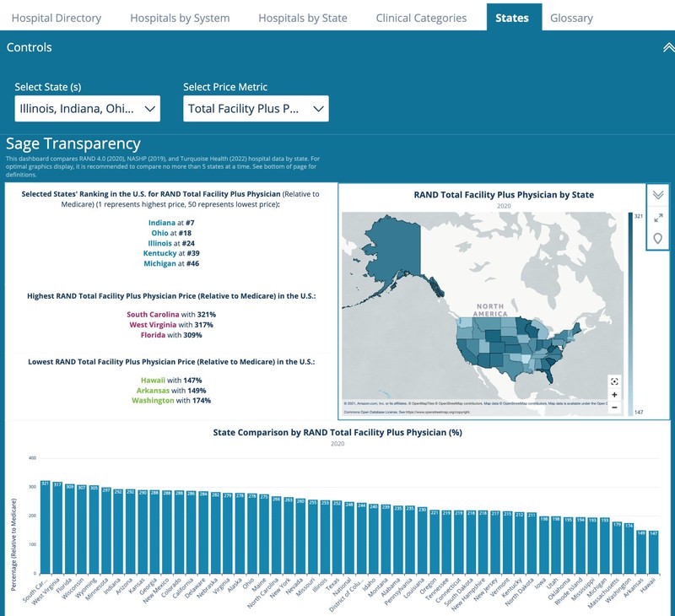Select the Clinical Categories tab
Image resolution: width=675 pixels, height=616 pixels.
(421, 18)
